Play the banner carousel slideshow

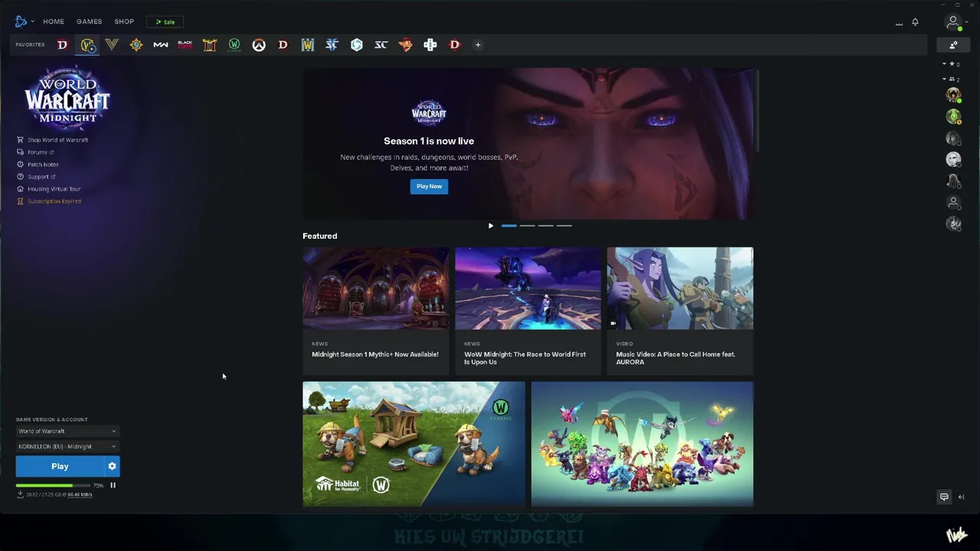(491, 226)
